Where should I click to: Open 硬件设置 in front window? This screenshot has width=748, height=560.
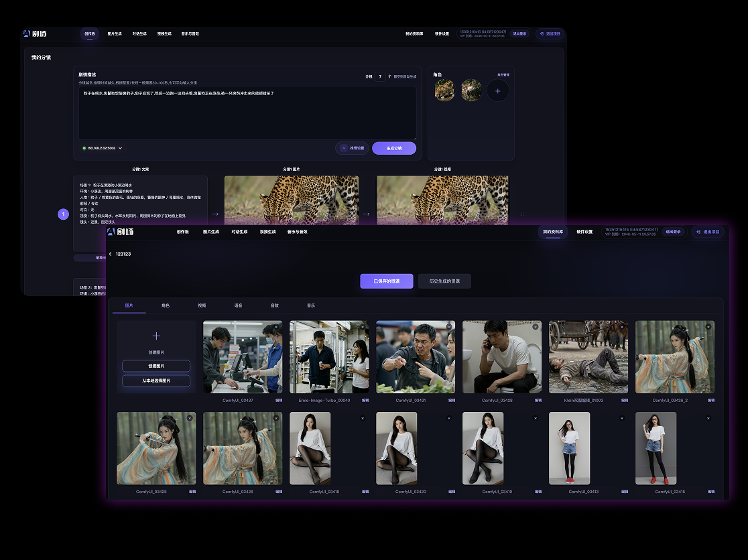584,232
